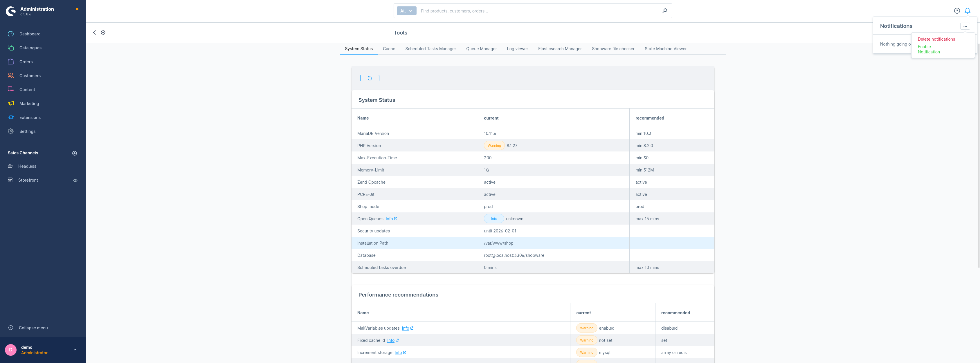Viewport: 980px width, 363px height.
Task: Open Content section icon
Action: 11,89
